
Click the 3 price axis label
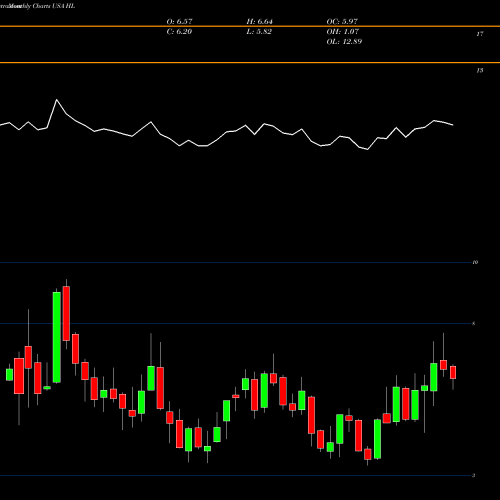[x=474, y=476]
